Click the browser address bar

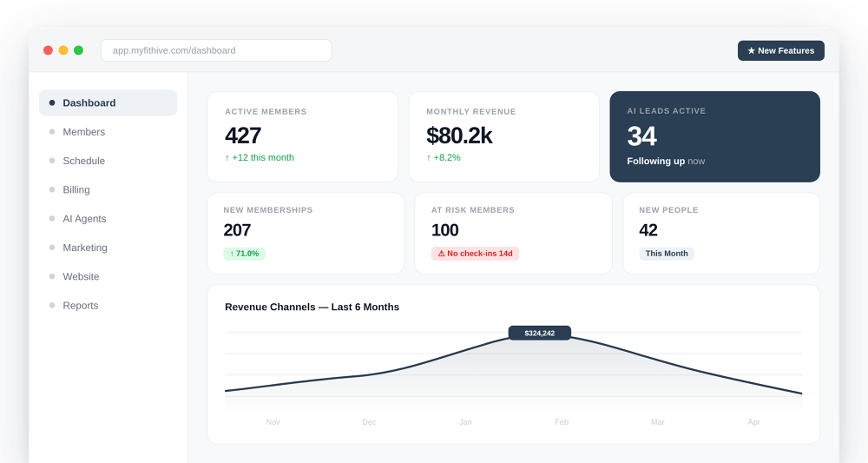click(216, 50)
